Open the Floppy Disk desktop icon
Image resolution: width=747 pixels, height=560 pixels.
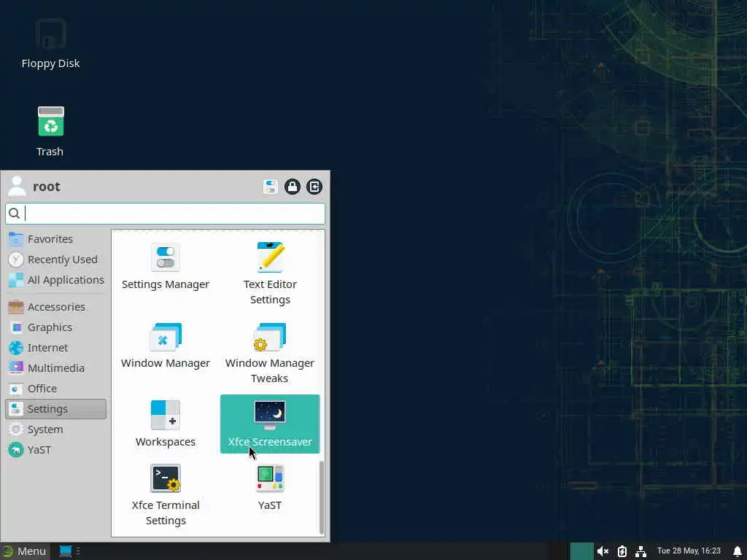tap(50, 44)
